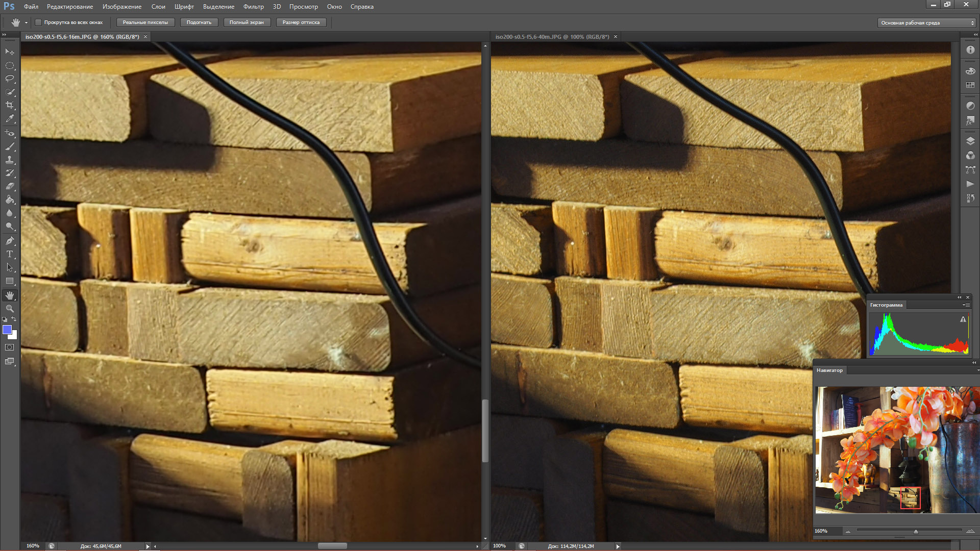Open 'Основная рабочая среда' workspace dropdown
The width and height of the screenshot is (980, 551).
(x=926, y=23)
